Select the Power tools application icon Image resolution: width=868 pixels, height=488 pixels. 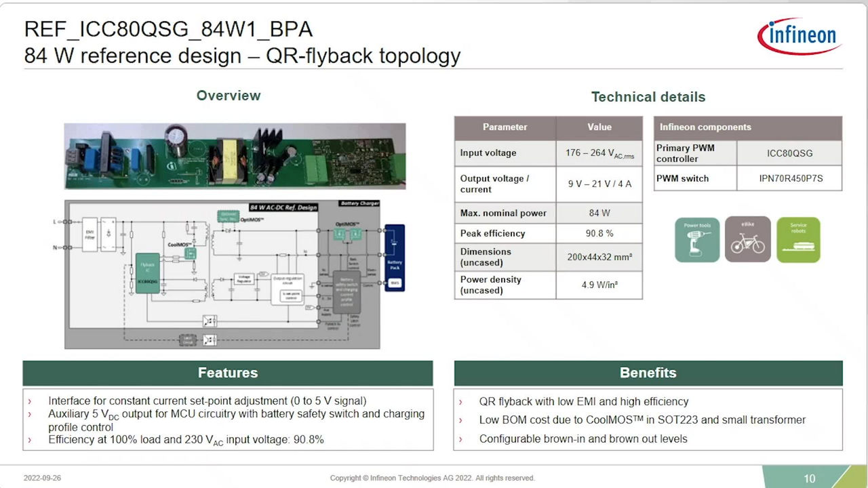pos(697,239)
